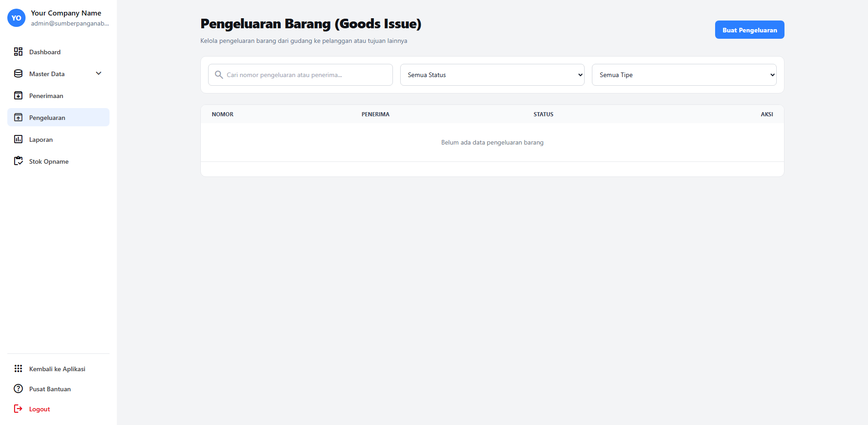Click the Penerimaan inbox icon
Screen dimensions: 868x425
tap(18, 95)
